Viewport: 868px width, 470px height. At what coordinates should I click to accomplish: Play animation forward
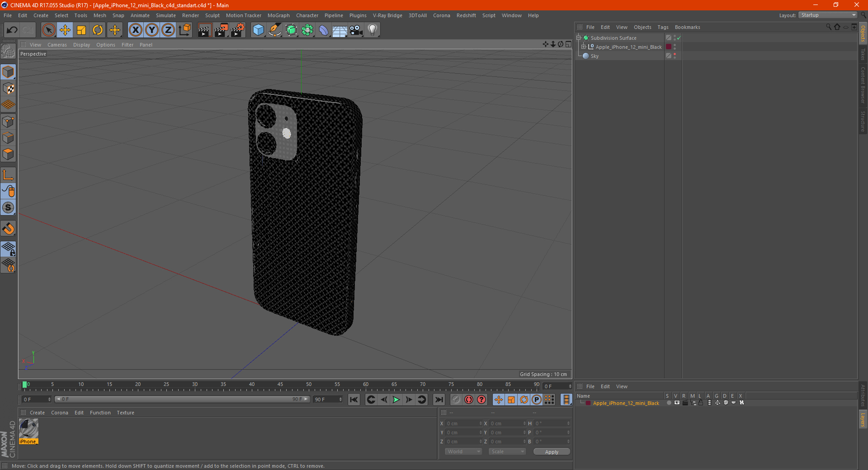click(396, 399)
